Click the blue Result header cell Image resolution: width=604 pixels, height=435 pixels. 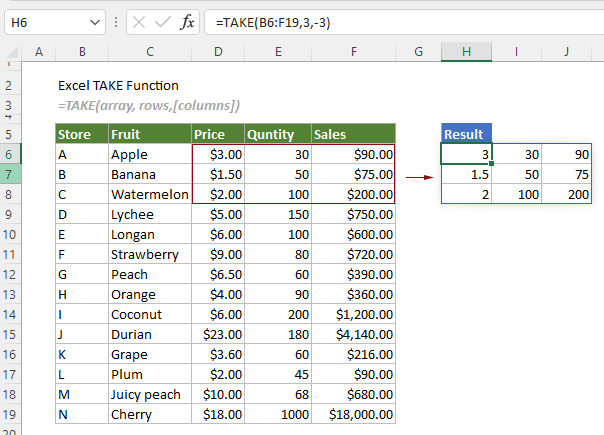tap(466, 134)
